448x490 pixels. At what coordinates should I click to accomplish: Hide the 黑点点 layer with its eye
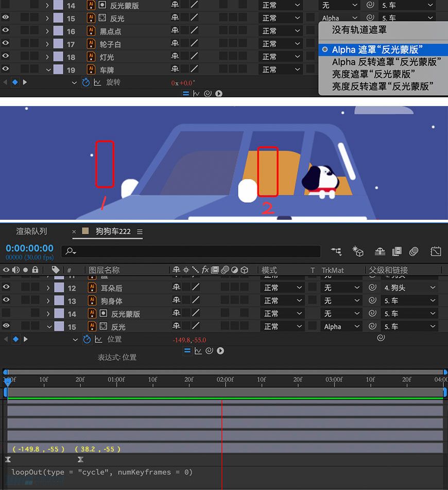tap(6, 30)
